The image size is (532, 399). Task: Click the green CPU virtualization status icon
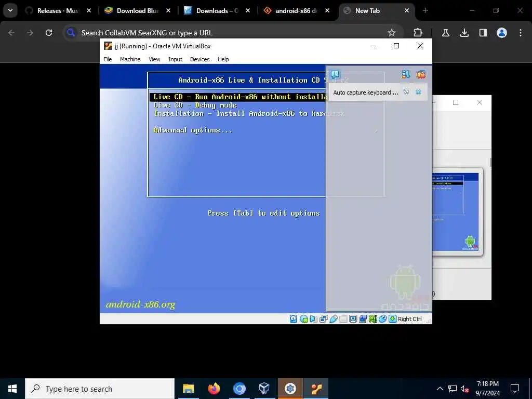(373, 319)
